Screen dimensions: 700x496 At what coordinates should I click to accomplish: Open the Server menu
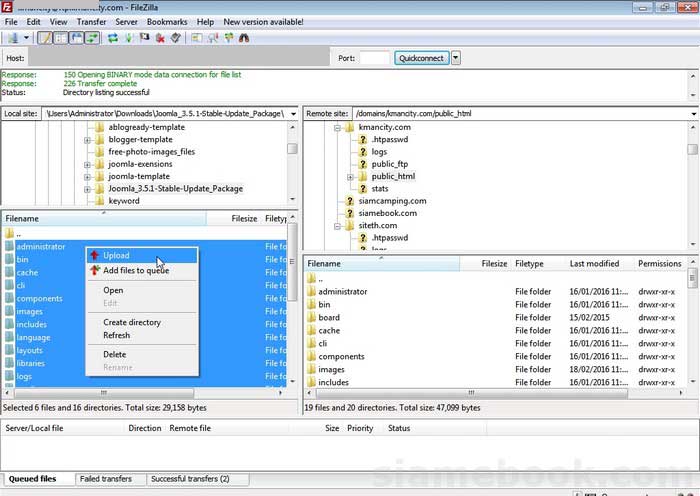[126, 22]
